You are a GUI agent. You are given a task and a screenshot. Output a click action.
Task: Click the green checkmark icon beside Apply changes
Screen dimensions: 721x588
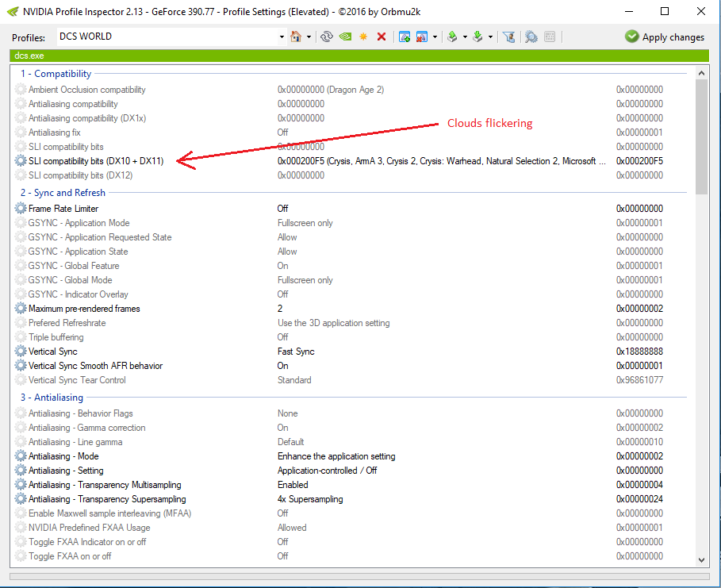(x=632, y=37)
